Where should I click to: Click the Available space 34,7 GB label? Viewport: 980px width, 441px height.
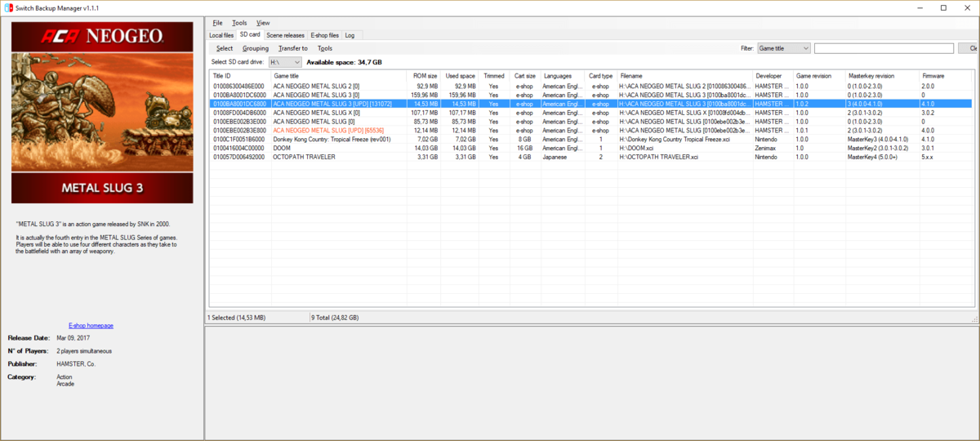tap(344, 62)
